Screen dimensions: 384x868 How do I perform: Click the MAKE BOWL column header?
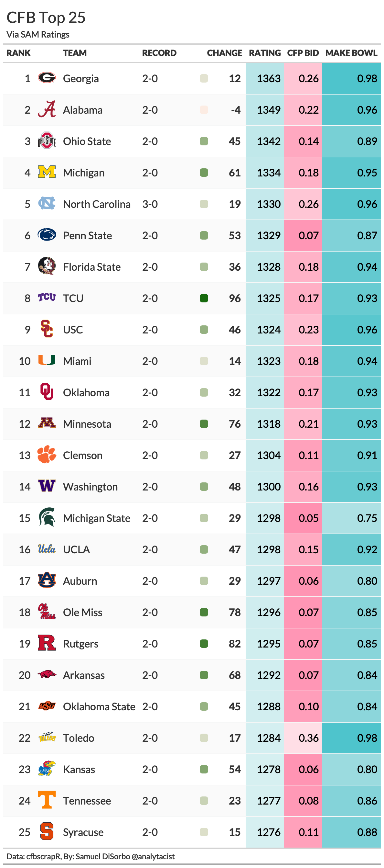coord(351,53)
